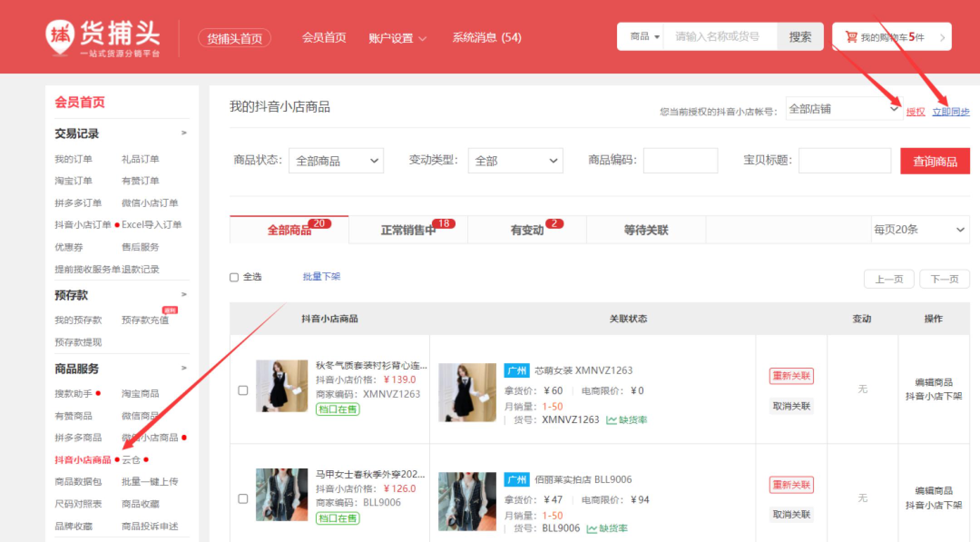Tick the 全选 checkbox
Screen dimensions: 980x542
click(x=234, y=277)
